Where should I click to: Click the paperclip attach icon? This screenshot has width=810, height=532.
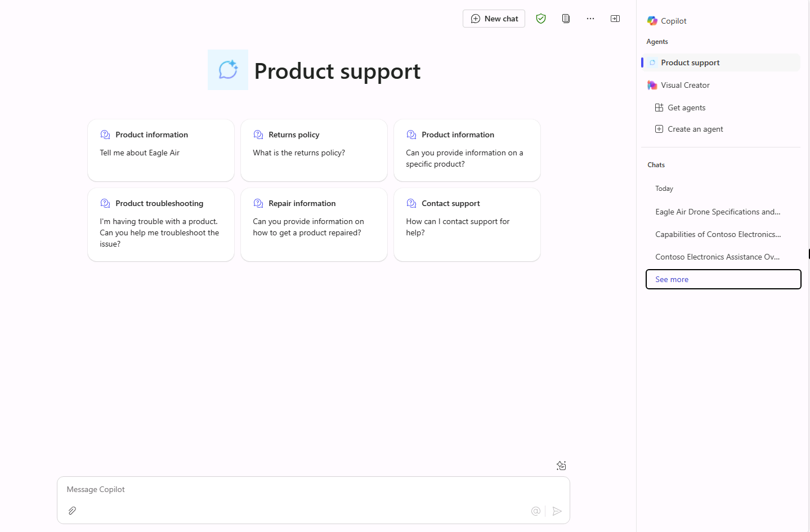tap(72, 511)
